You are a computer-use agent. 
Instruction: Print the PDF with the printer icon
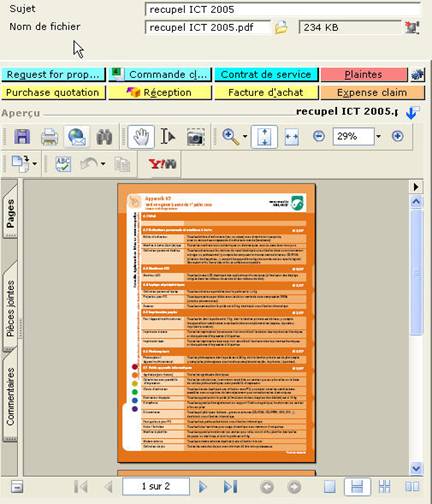[49, 137]
